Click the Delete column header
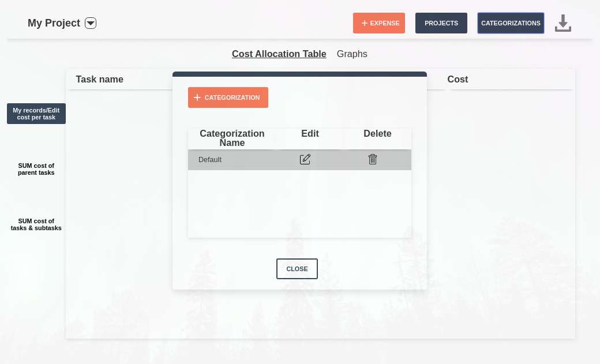Image resolution: width=600 pixels, height=364 pixels. [377, 134]
